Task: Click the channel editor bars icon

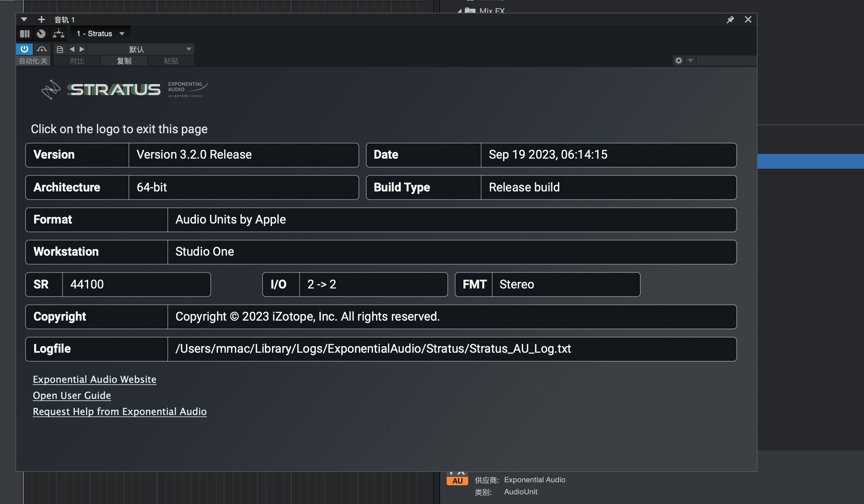Action: coord(25,34)
